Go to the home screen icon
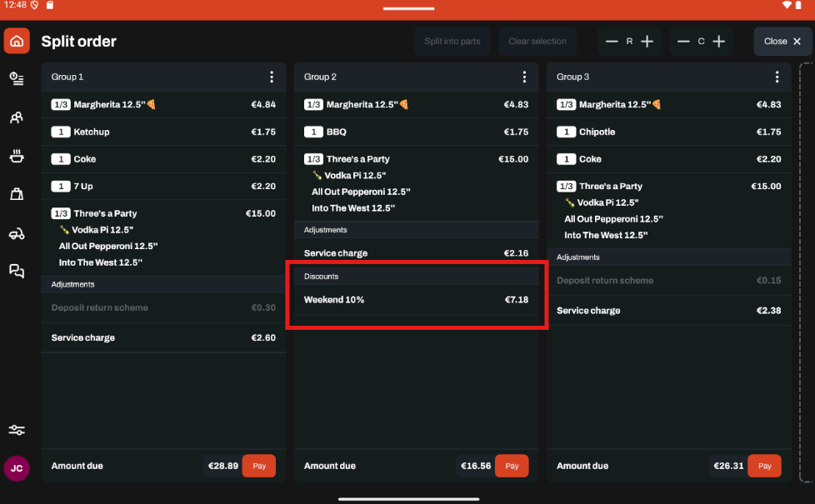Screen dimensions: 815x504 (x=17, y=41)
